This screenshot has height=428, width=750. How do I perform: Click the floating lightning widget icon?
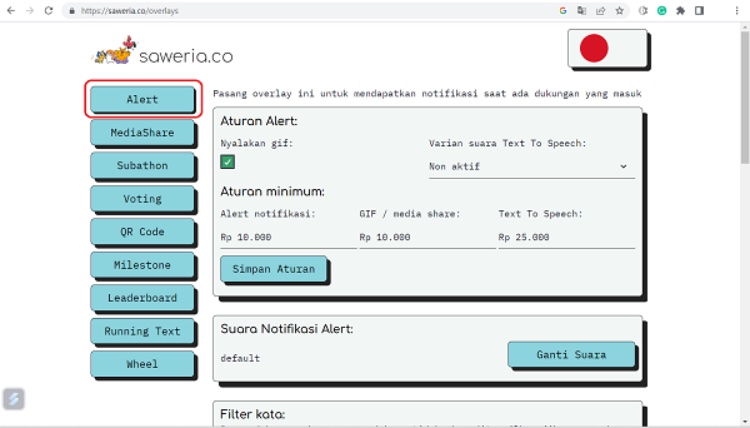pos(13,398)
